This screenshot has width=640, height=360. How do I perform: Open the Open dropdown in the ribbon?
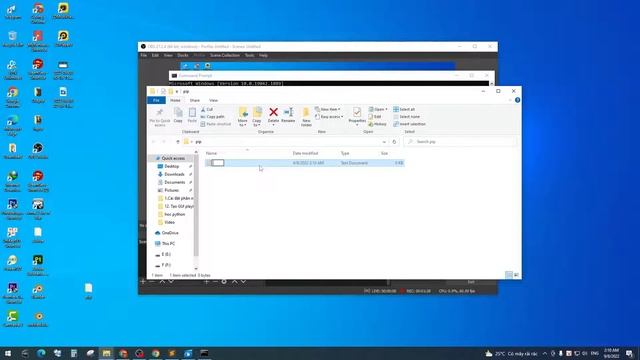[378, 109]
